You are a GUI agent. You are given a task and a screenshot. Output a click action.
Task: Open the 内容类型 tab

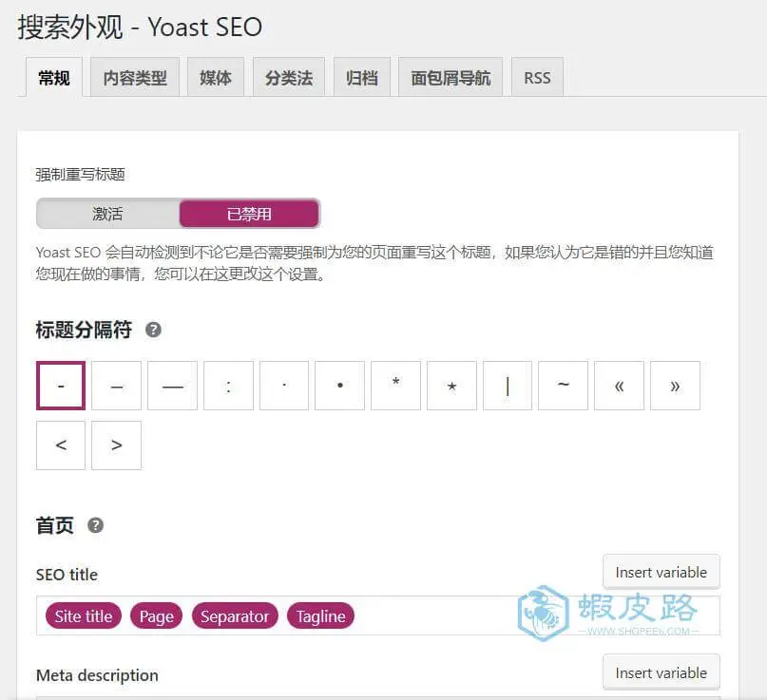pyautogui.click(x=135, y=77)
